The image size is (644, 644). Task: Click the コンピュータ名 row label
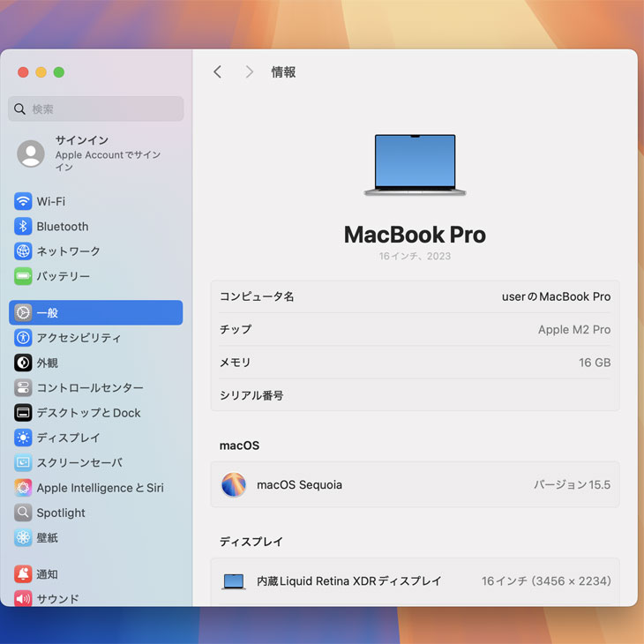[257, 296]
